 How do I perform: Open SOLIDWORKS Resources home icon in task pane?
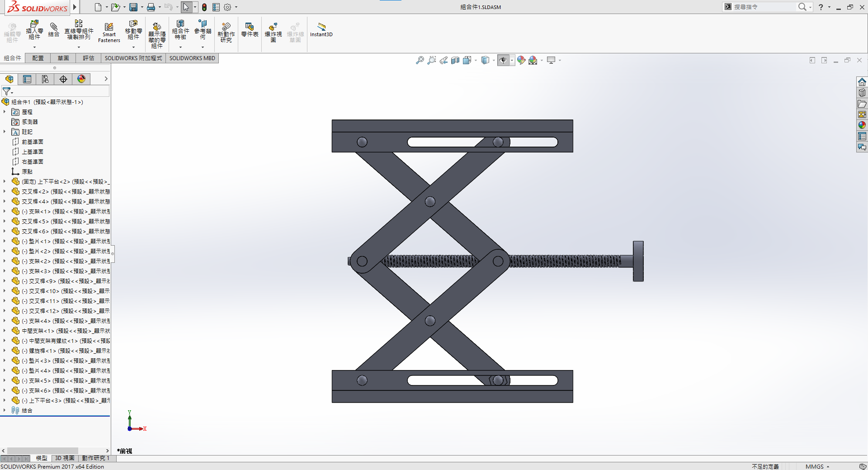pyautogui.click(x=862, y=82)
